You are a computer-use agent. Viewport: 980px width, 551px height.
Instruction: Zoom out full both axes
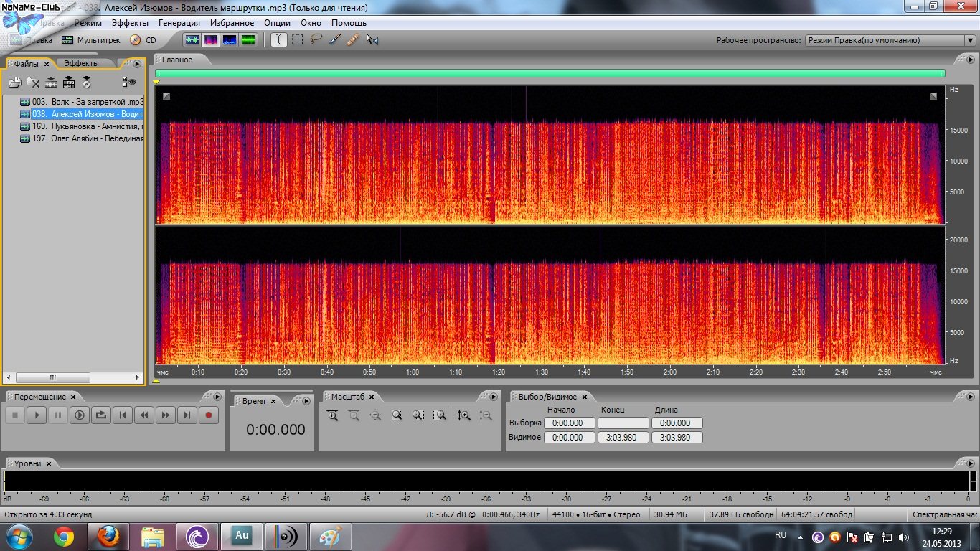[375, 415]
